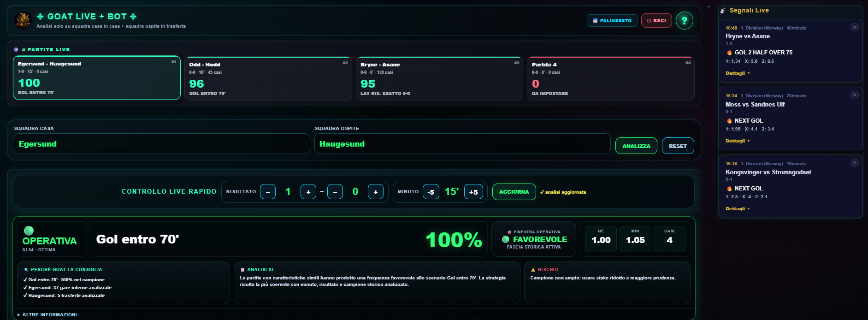
Task: Expand Dettagli for Kongsvinger vs Stromsgodset
Action: point(738,208)
